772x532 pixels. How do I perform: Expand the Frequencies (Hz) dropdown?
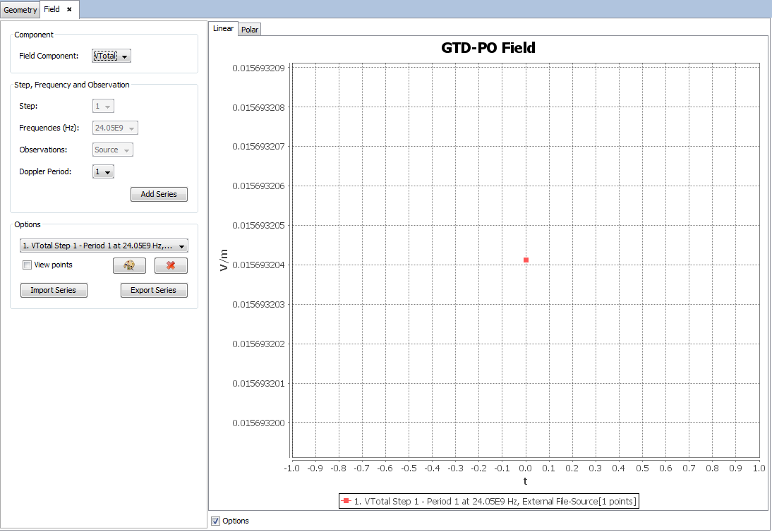click(x=115, y=128)
